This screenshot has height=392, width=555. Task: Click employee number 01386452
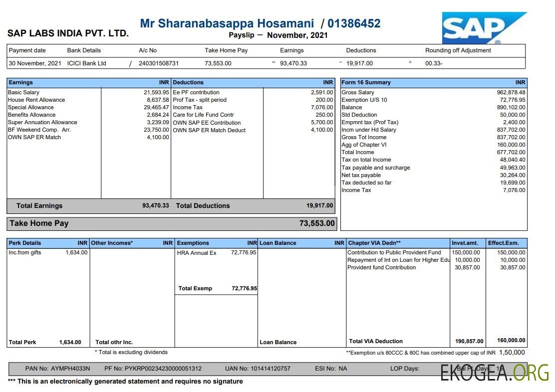(x=354, y=23)
